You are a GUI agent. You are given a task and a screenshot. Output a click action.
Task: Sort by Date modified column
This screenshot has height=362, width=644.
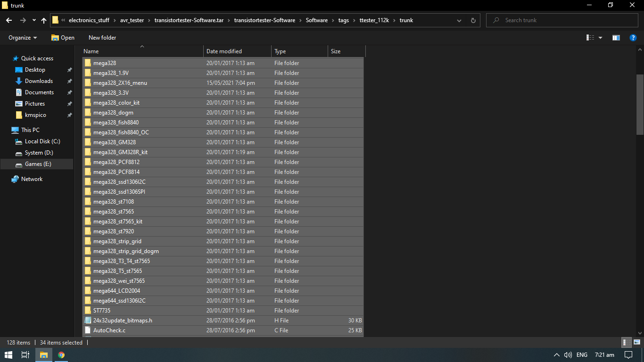tap(237, 51)
